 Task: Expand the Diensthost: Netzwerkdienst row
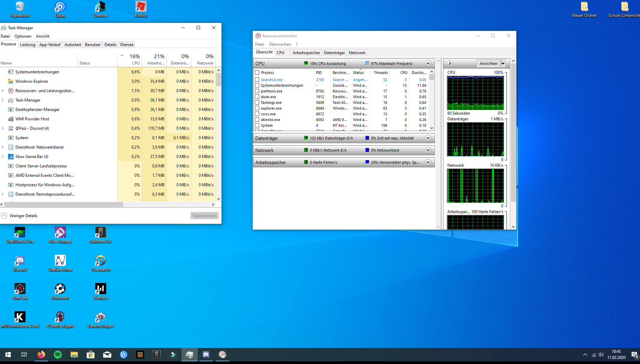pos(3,147)
